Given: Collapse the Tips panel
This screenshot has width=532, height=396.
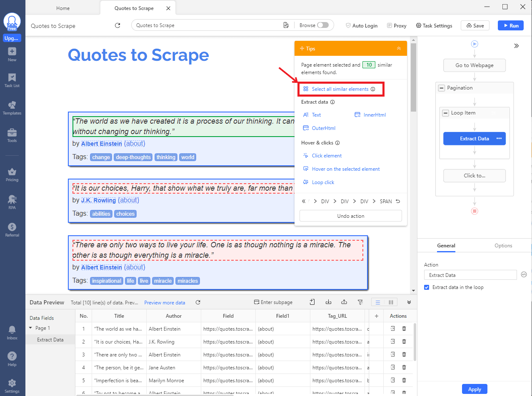Looking at the screenshot, I should coord(399,49).
